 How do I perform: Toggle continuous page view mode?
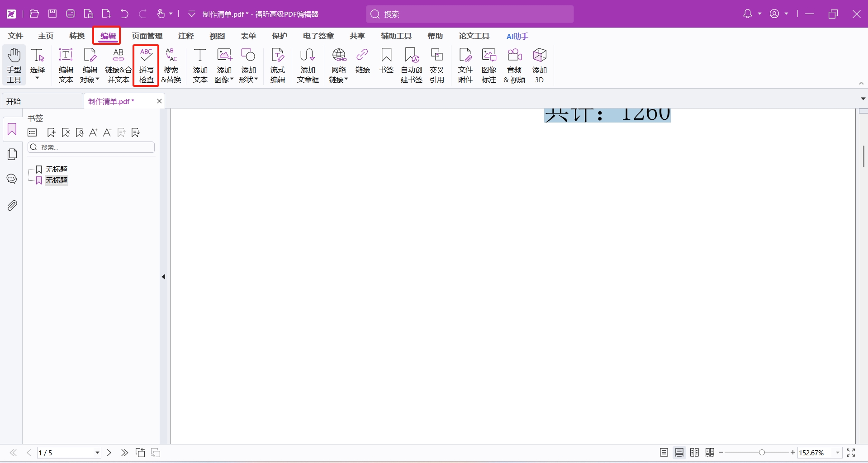tap(679, 453)
